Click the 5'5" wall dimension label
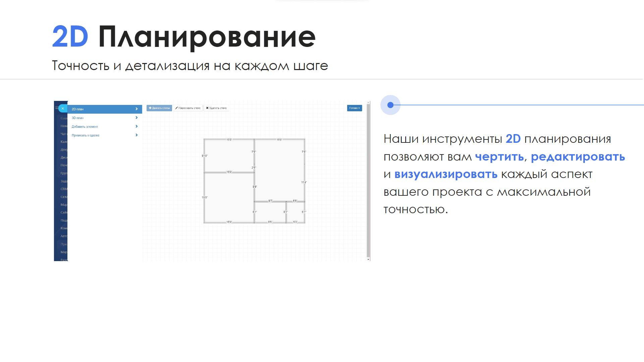644x362 pixels. click(x=295, y=201)
